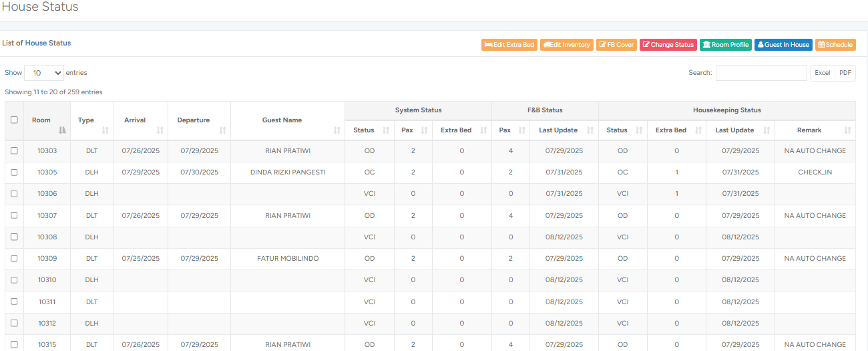Click arrival date 07/25/2025
Viewport: 868px width, 351px height.
[x=141, y=259]
